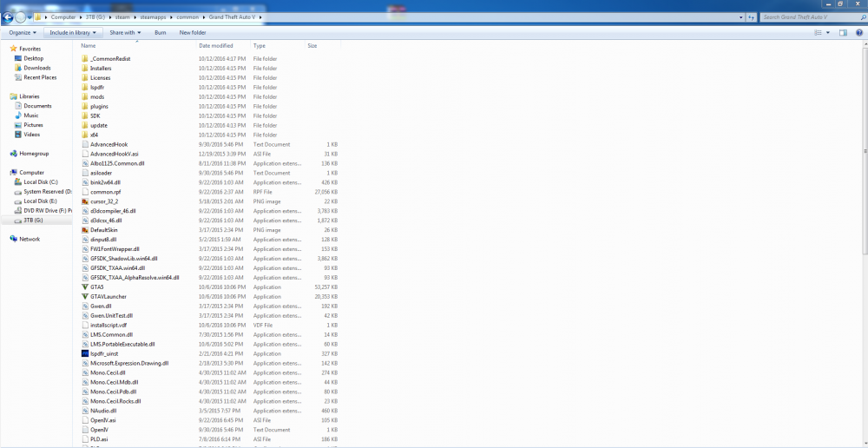Change your view with the view icon
This screenshot has width=868, height=448.
point(819,33)
